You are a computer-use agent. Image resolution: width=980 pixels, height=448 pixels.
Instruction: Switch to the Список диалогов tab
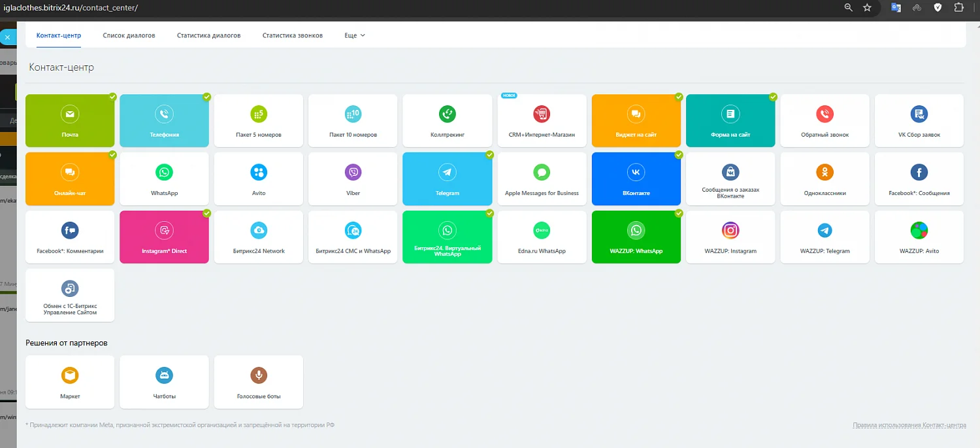129,35
